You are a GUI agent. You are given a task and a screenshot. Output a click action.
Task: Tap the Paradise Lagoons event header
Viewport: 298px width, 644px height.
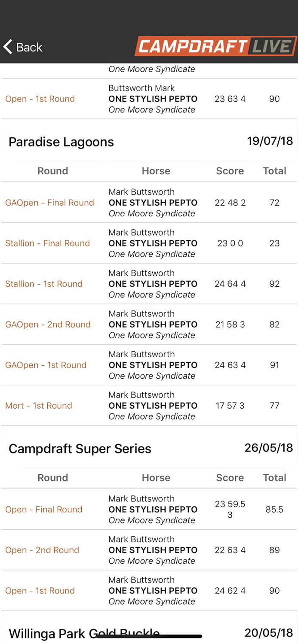61,142
